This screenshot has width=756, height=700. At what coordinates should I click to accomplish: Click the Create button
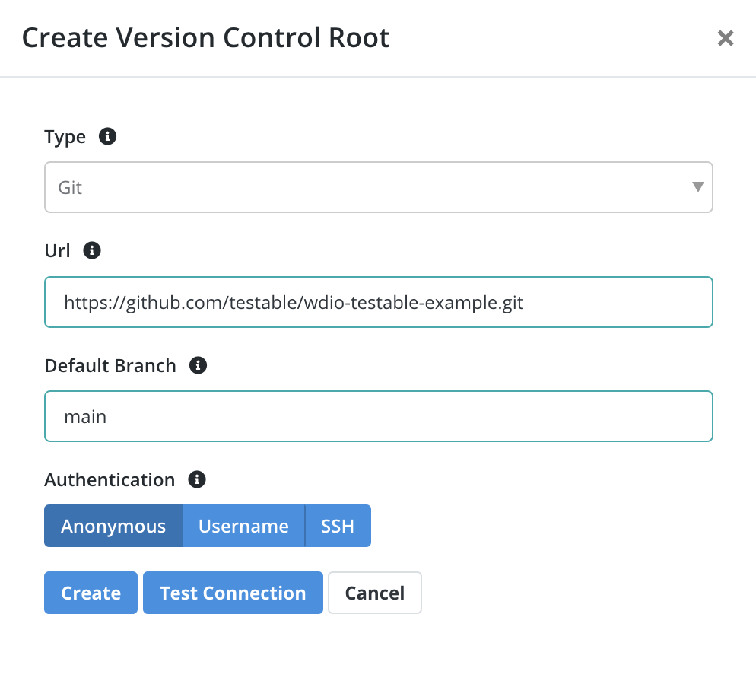[91, 593]
